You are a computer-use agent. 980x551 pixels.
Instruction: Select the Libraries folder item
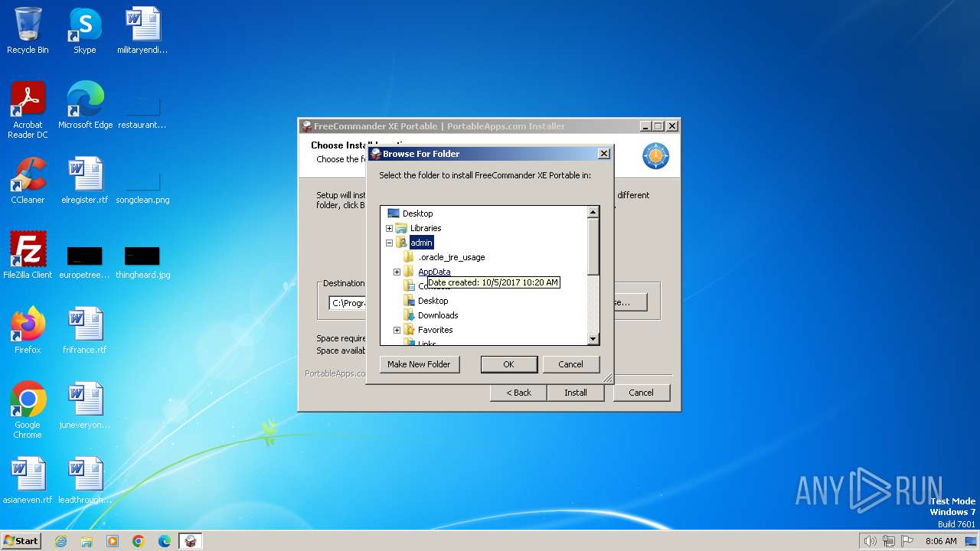[426, 228]
